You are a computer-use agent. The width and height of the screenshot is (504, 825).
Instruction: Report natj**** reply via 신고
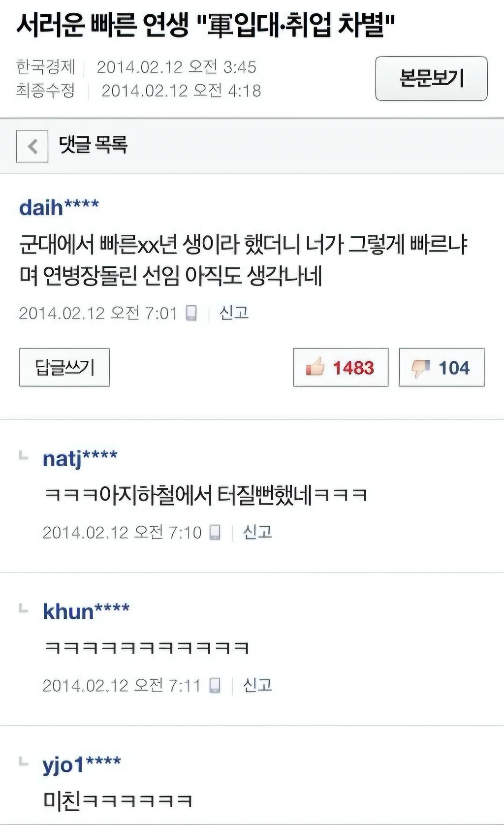coord(257,532)
